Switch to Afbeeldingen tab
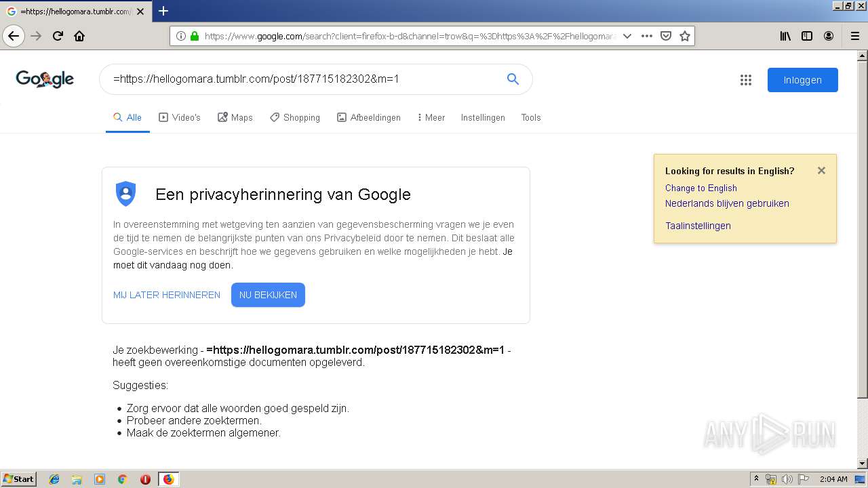Viewport: 868px width, 488px height. coord(369,117)
